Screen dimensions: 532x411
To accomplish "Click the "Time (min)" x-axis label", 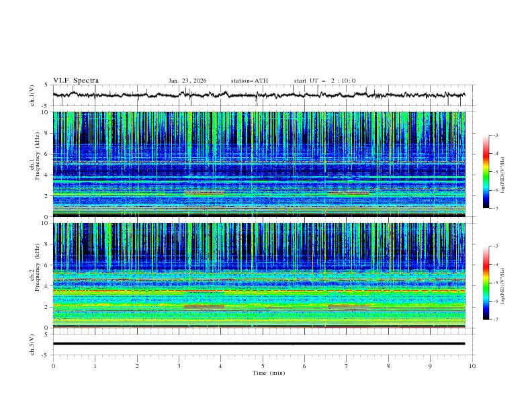I will (269, 373).
